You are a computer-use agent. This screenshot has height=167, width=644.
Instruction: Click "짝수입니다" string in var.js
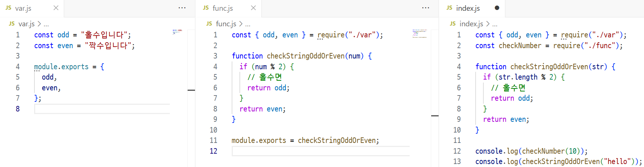coord(108,46)
